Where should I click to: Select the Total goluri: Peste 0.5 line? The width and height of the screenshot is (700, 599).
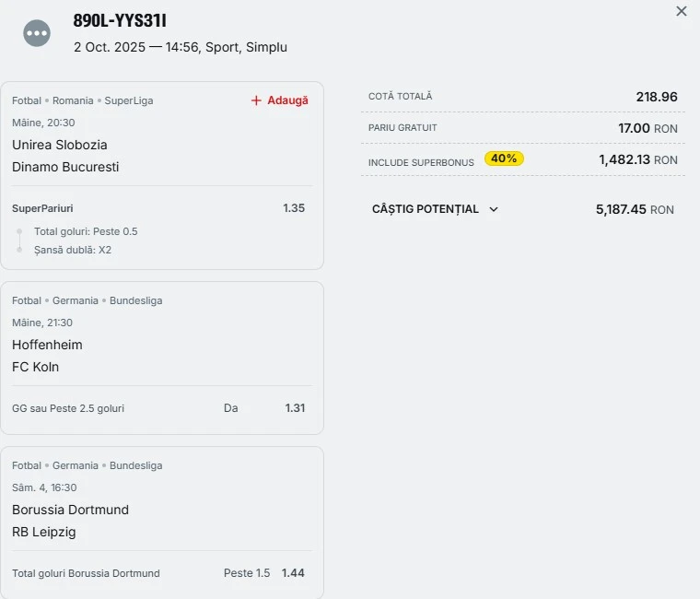pos(86,231)
